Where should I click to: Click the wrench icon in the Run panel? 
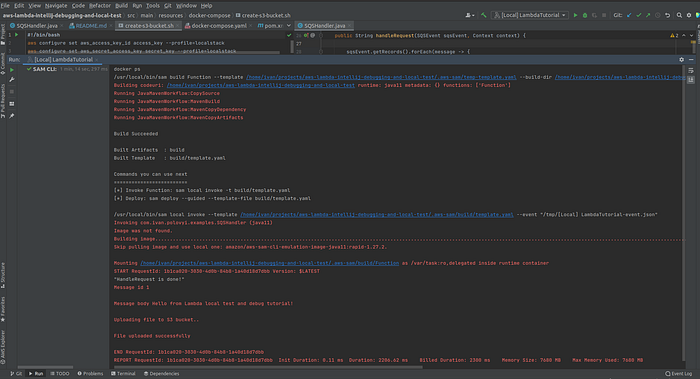[x=12, y=80]
